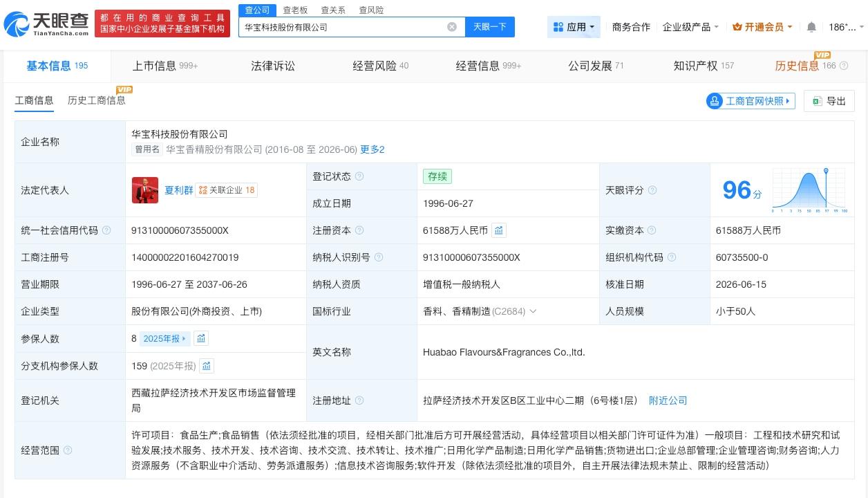Switch to 查老板 search tab

tap(295, 10)
